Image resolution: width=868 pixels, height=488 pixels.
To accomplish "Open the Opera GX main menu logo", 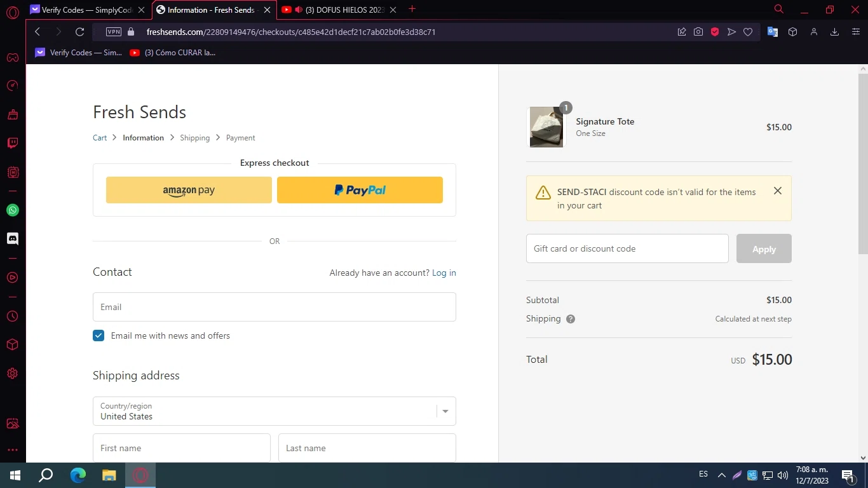I will 13,12.
